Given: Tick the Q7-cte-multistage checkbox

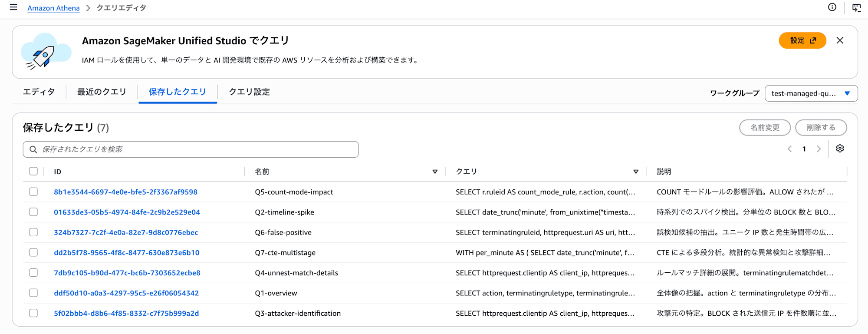Looking at the screenshot, I should click(33, 252).
